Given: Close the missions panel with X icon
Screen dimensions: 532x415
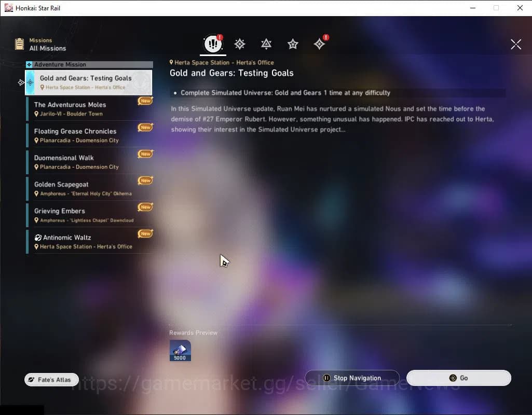Looking at the screenshot, I should [x=516, y=44].
